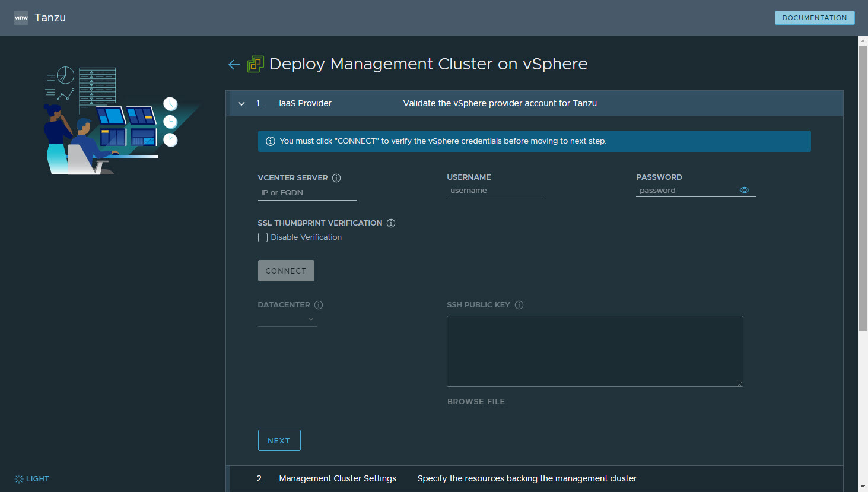Click the page vertical scrollbar thumb
The width and height of the screenshot is (868, 492).
click(x=863, y=188)
